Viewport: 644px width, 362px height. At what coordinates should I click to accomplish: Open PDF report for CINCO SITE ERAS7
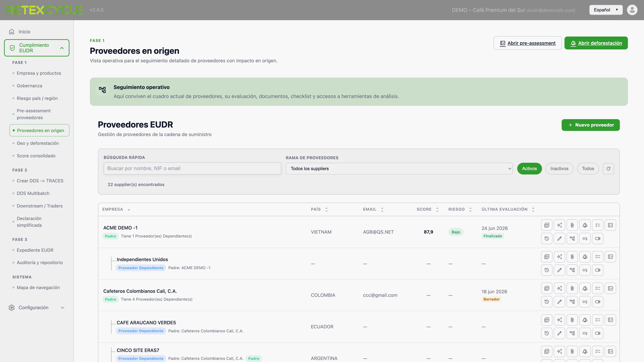click(x=547, y=351)
